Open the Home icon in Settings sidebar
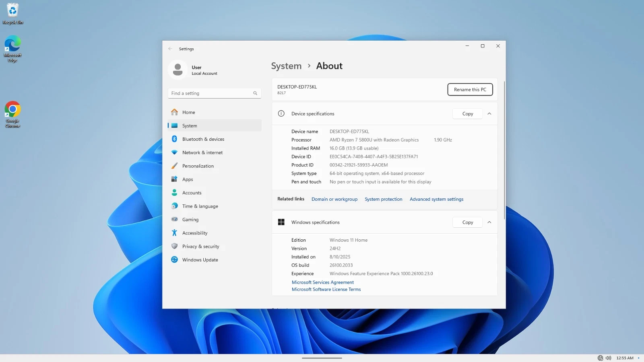The height and width of the screenshot is (362, 644). pos(174,112)
